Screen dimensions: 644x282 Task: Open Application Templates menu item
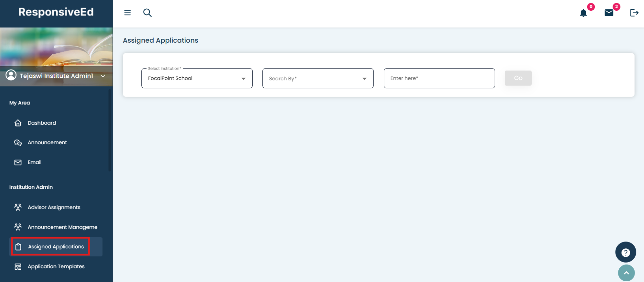tap(56, 266)
